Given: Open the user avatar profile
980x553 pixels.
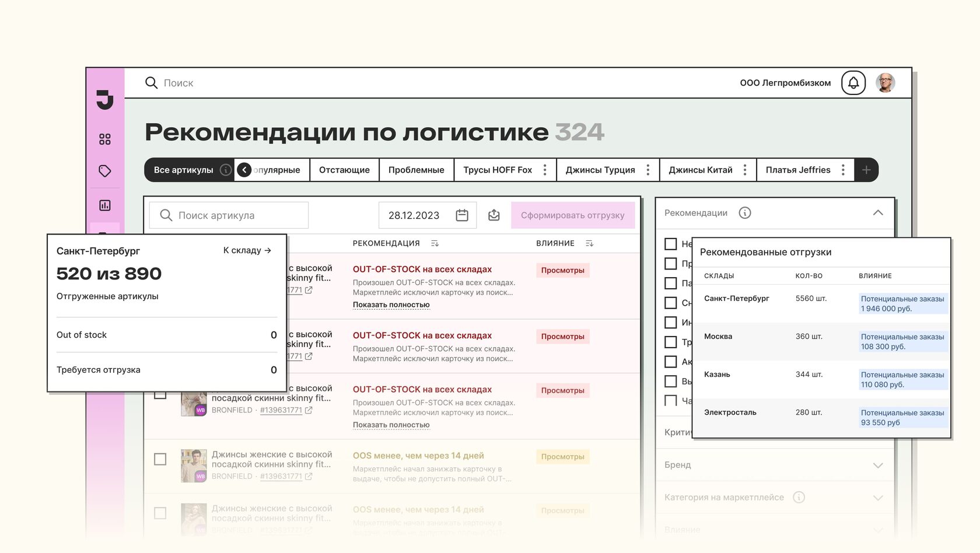Looking at the screenshot, I should [x=885, y=83].
